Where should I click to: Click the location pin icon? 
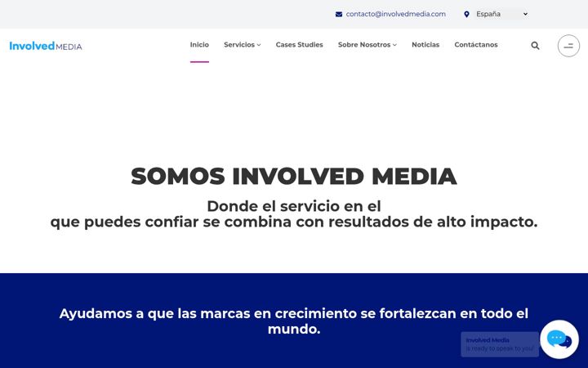pyautogui.click(x=466, y=14)
